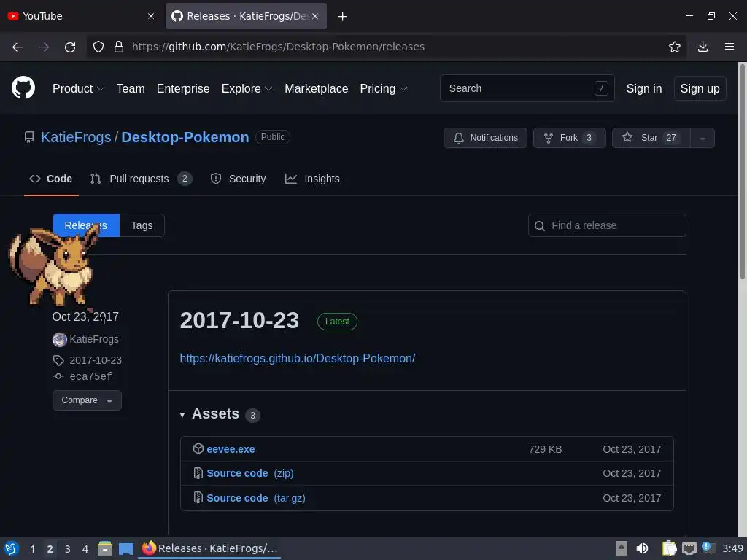The width and height of the screenshot is (747, 560).
Task: Switch to workspace 1
Action: coord(32,549)
